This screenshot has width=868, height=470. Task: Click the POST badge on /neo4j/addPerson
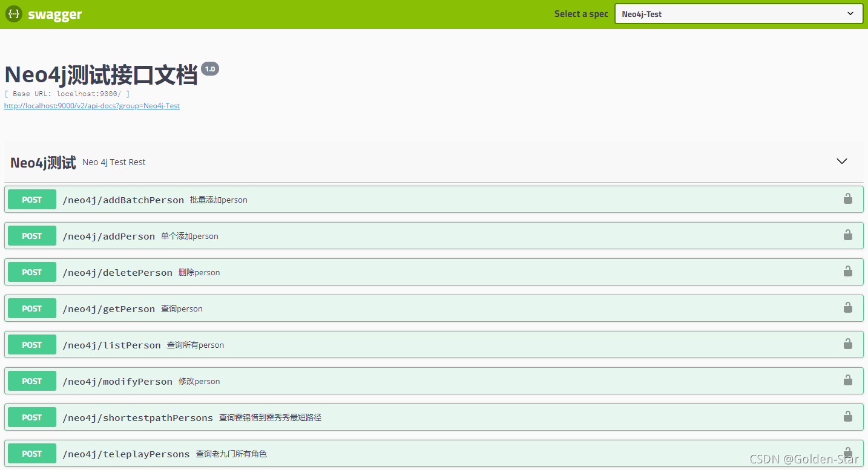tap(31, 235)
